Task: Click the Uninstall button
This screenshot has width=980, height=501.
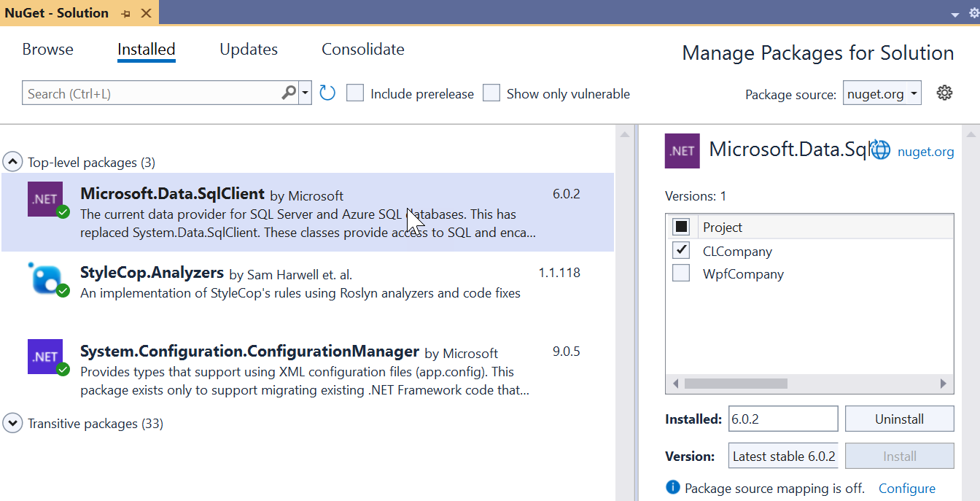Action: tap(899, 419)
